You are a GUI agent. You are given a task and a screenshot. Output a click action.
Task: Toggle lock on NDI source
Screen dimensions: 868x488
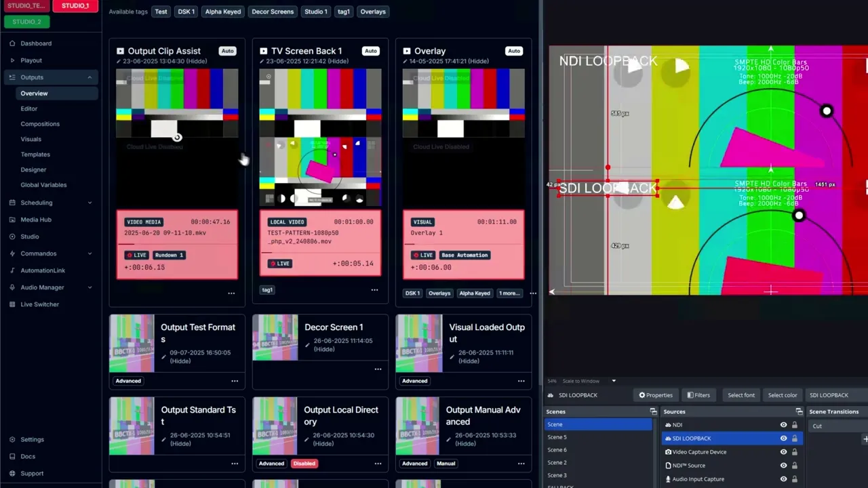(795, 425)
